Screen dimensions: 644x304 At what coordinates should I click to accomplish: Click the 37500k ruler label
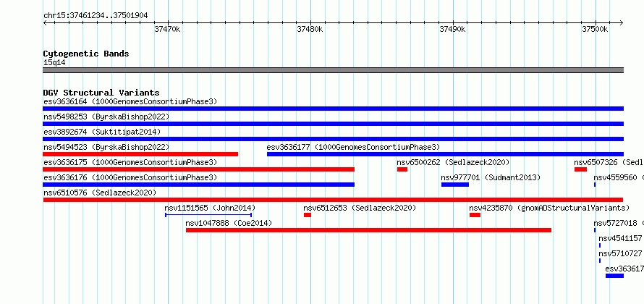(x=595, y=29)
